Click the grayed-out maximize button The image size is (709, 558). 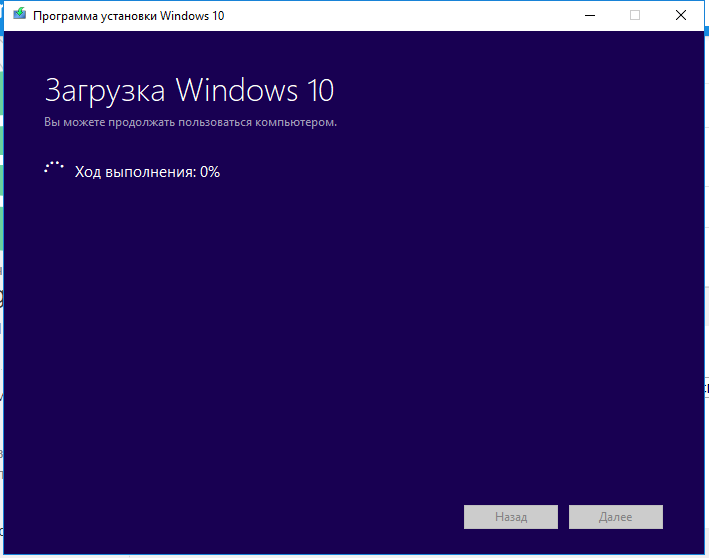click(x=635, y=15)
